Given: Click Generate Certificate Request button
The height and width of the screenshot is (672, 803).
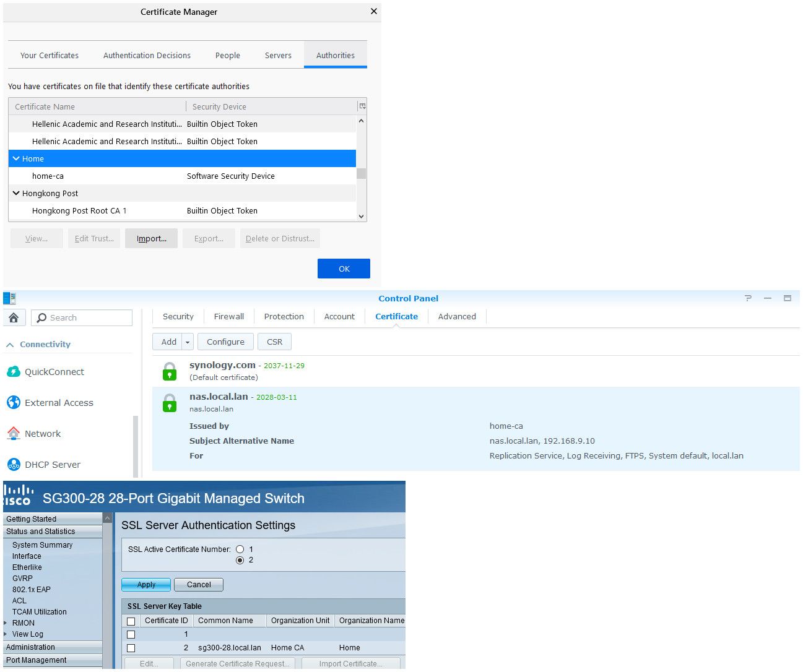Looking at the screenshot, I should 238,663.
